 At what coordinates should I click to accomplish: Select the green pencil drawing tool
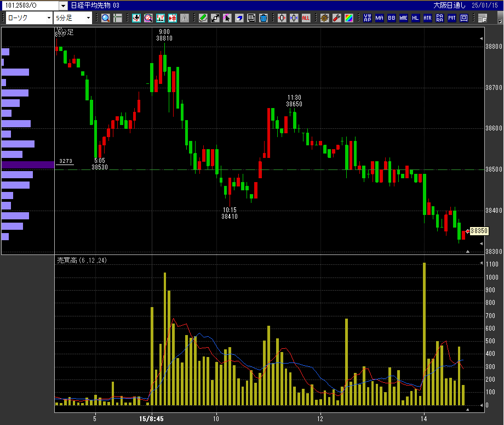coord(203,18)
